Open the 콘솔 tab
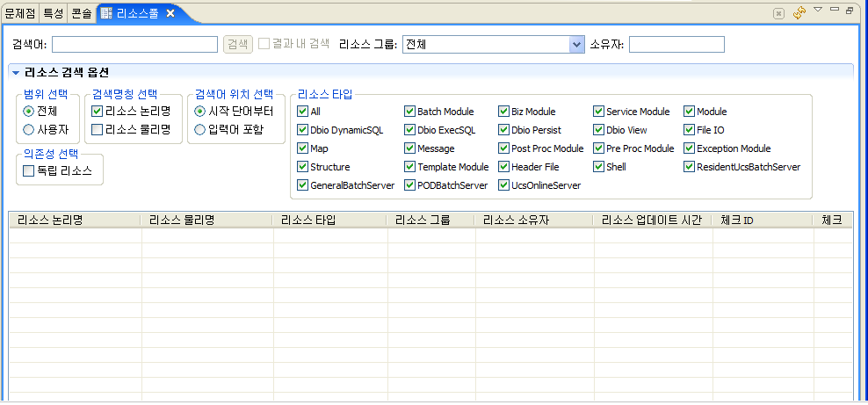The height and width of the screenshot is (405, 868). pos(81,13)
